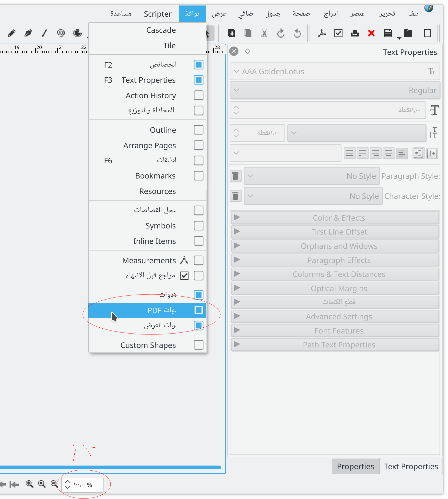Choose Cascade from the windows menu
This screenshot has height=499, width=448.
tap(161, 30)
